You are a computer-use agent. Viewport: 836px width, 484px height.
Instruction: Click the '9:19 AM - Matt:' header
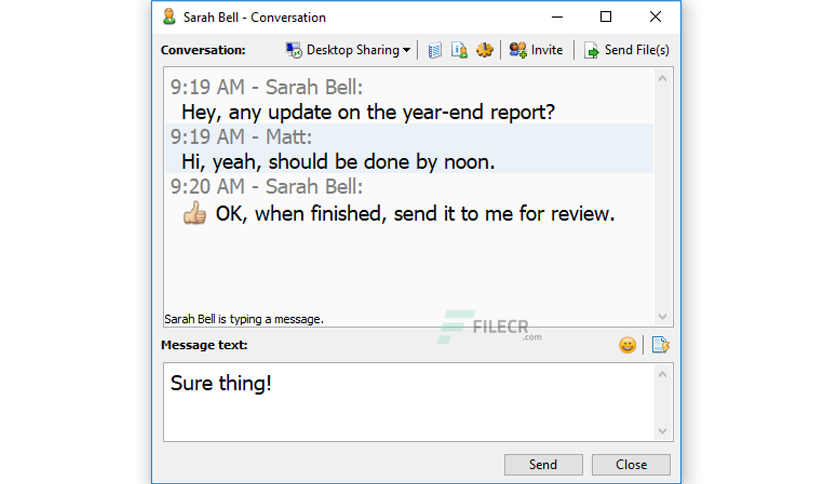241,138
